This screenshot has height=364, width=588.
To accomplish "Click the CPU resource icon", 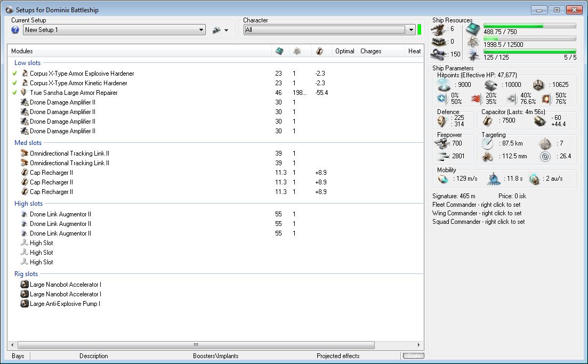I will pos(473,29).
